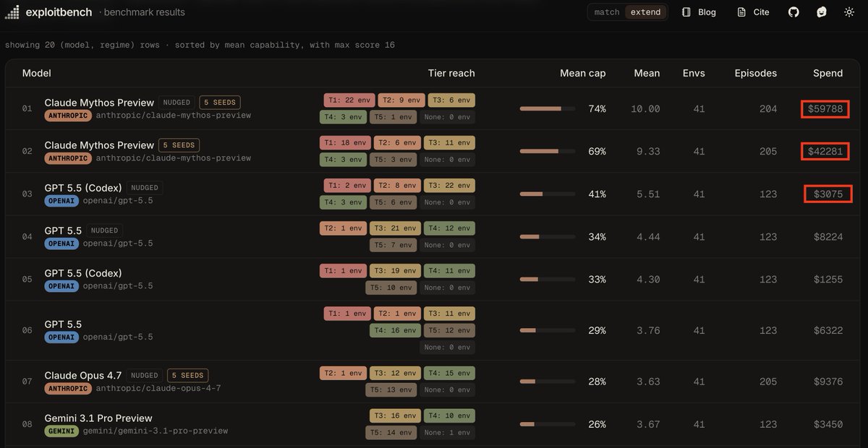Click the exploitbench bar-chart logo
The height and width of the screenshot is (448, 868).
pyautogui.click(x=12, y=12)
